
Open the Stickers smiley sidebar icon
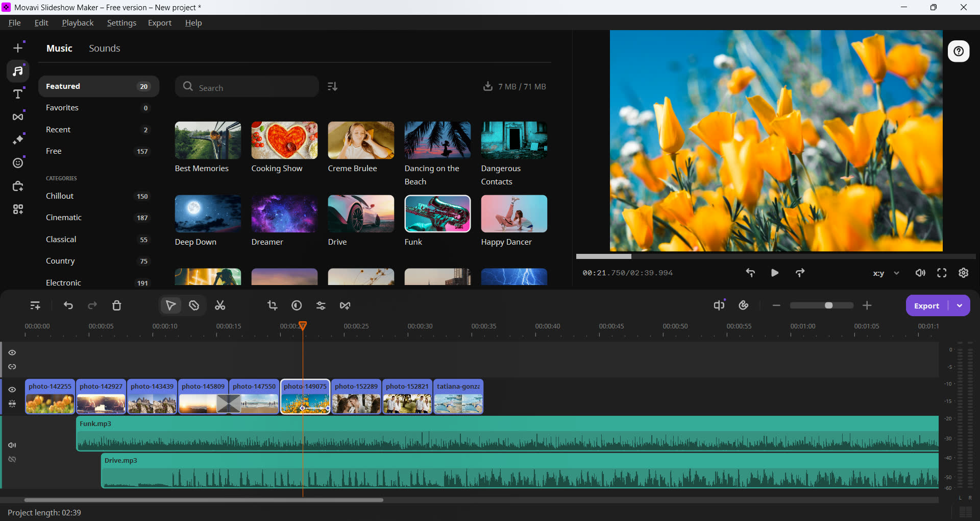pyautogui.click(x=18, y=163)
